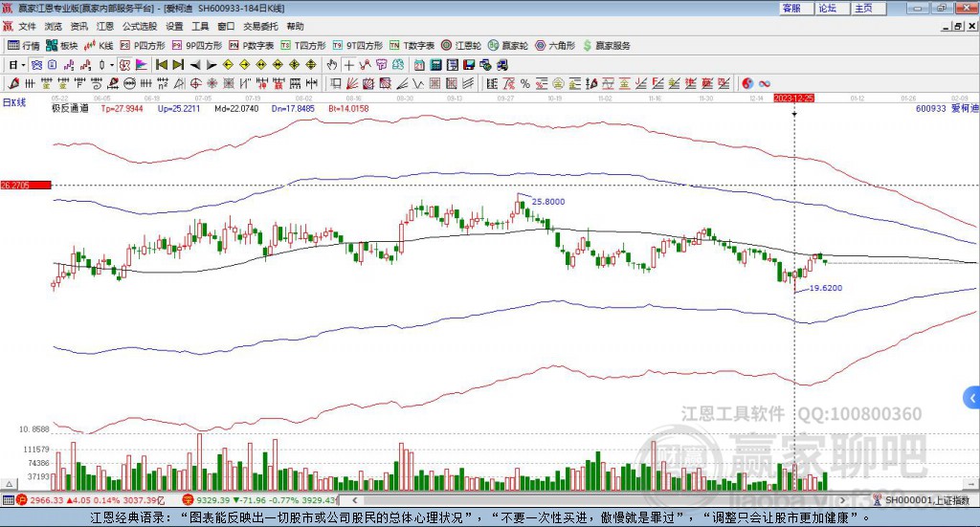Click the 极反通道 indicator name

point(70,109)
